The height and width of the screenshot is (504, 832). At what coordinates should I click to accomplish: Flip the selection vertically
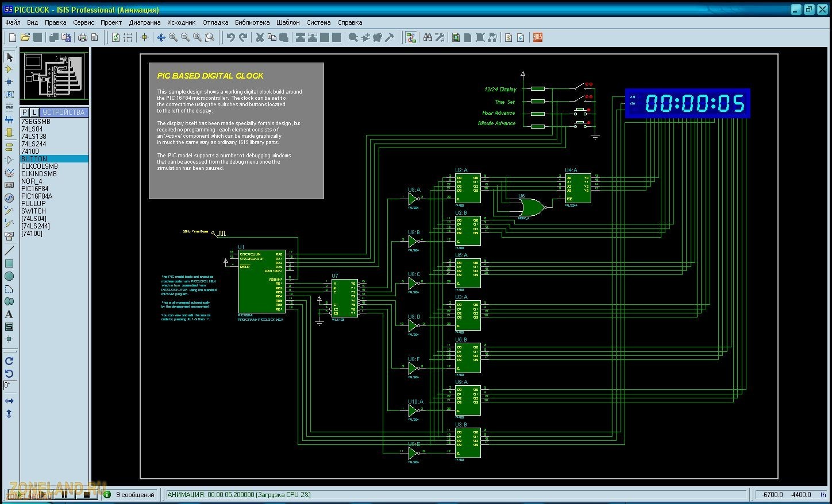point(9,414)
